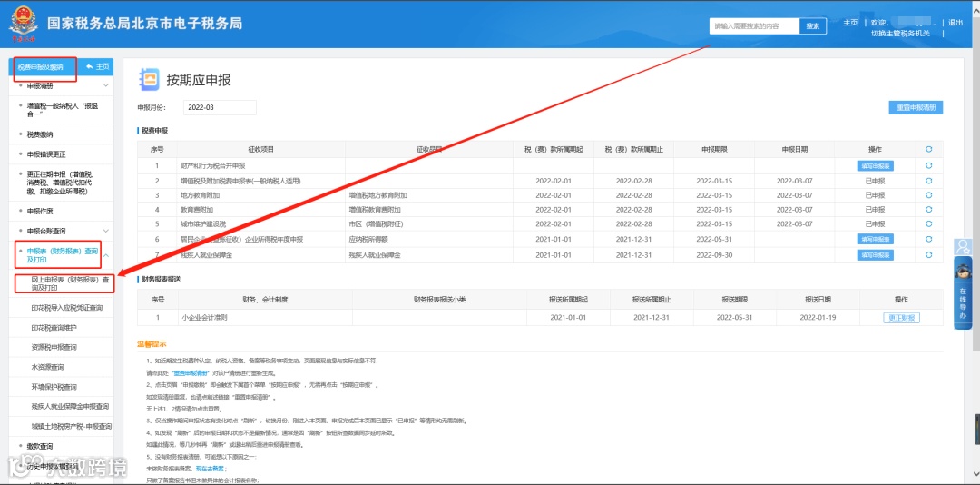Click the 主页 link in top bar
The width and height of the screenshot is (980, 485).
point(850,23)
